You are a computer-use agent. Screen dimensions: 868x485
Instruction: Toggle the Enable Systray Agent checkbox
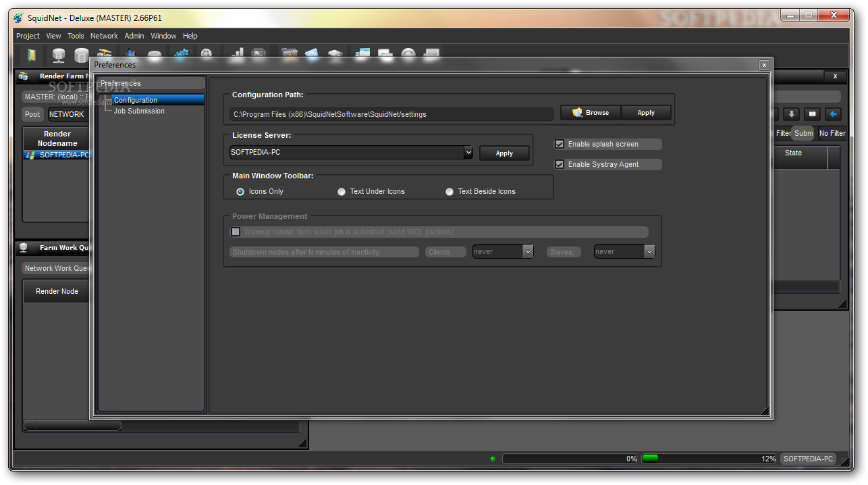pos(559,164)
